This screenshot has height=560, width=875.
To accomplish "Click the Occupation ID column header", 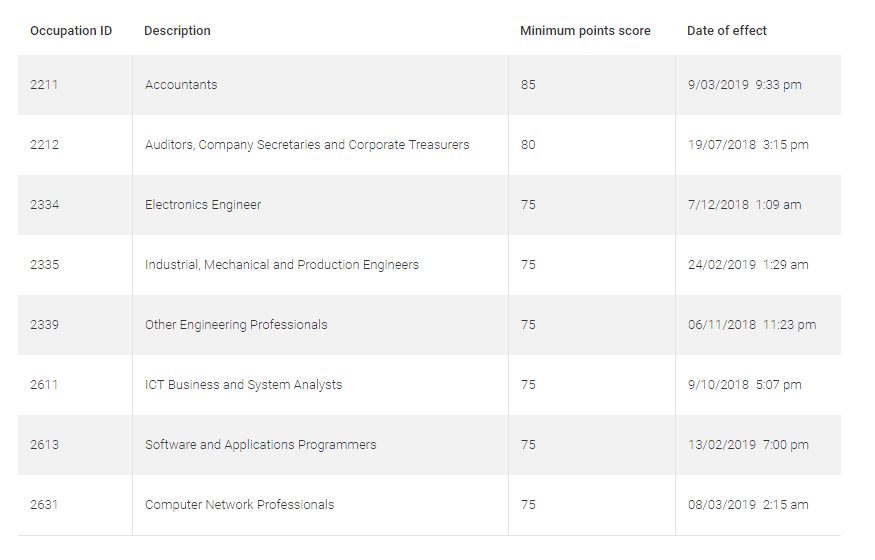I will click(x=71, y=31).
